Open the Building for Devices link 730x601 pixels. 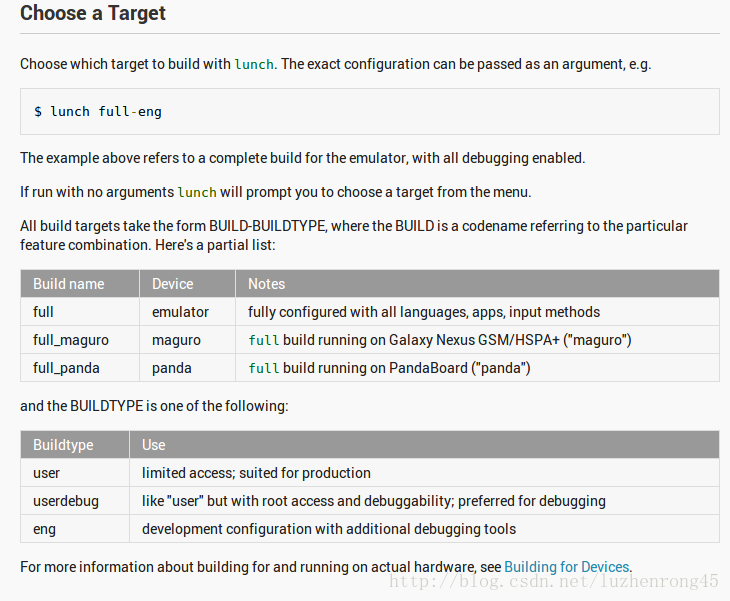tap(566, 567)
